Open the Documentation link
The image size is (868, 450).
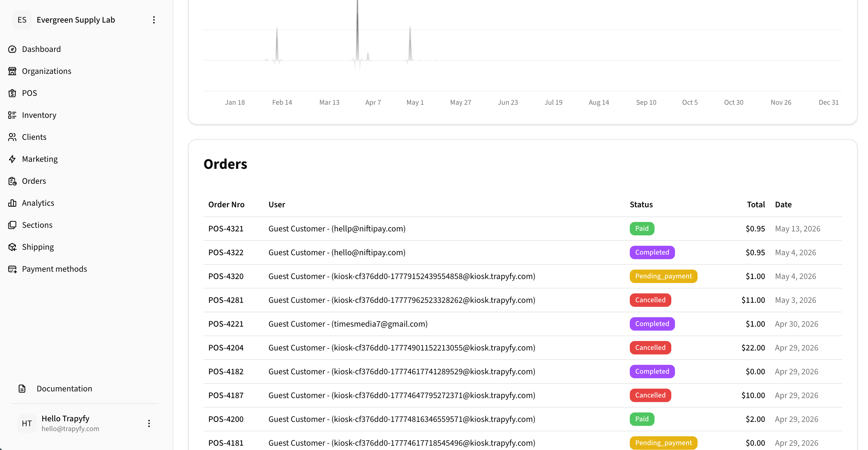64,389
